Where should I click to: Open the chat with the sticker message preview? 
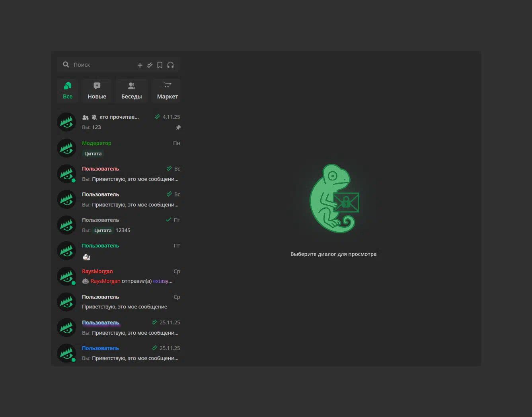[x=119, y=251]
